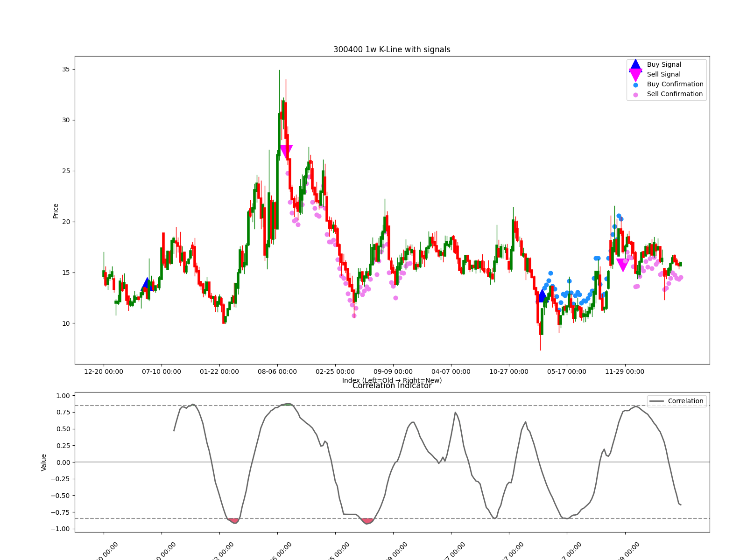The width and height of the screenshot is (747, 560).
Task: Click the price tick label "10"
Action: (65, 324)
